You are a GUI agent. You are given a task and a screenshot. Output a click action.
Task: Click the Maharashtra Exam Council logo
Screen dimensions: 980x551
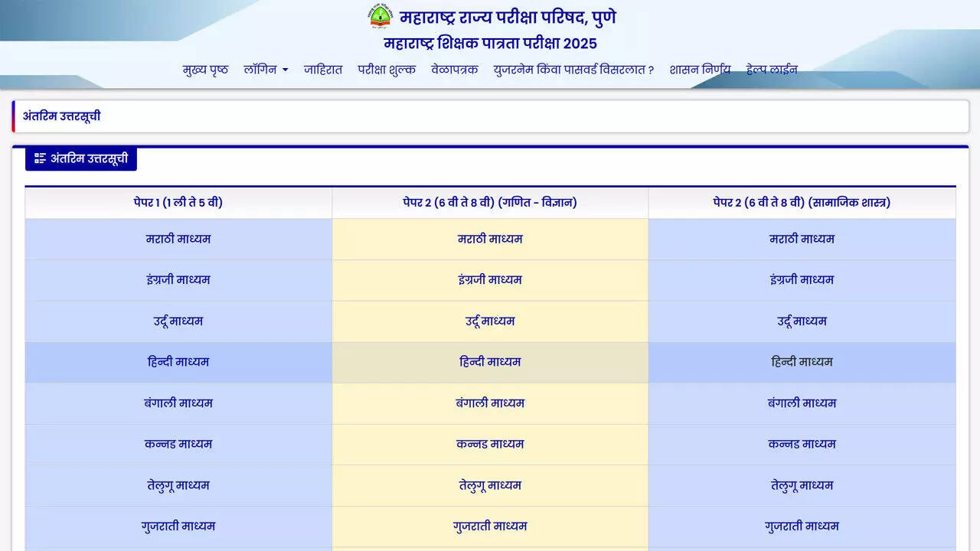click(x=380, y=16)
